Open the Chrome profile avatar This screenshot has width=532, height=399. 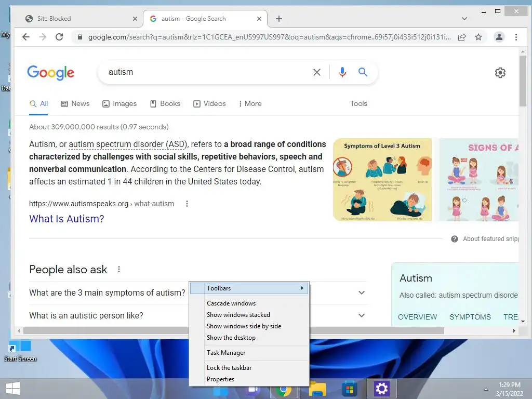point(499,37)
